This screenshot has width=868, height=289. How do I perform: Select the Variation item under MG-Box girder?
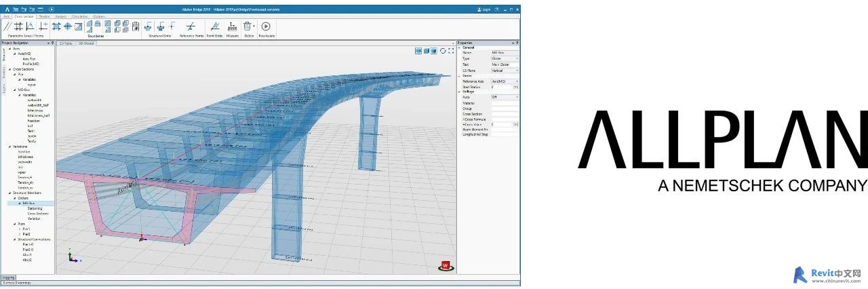click(34, 219)
